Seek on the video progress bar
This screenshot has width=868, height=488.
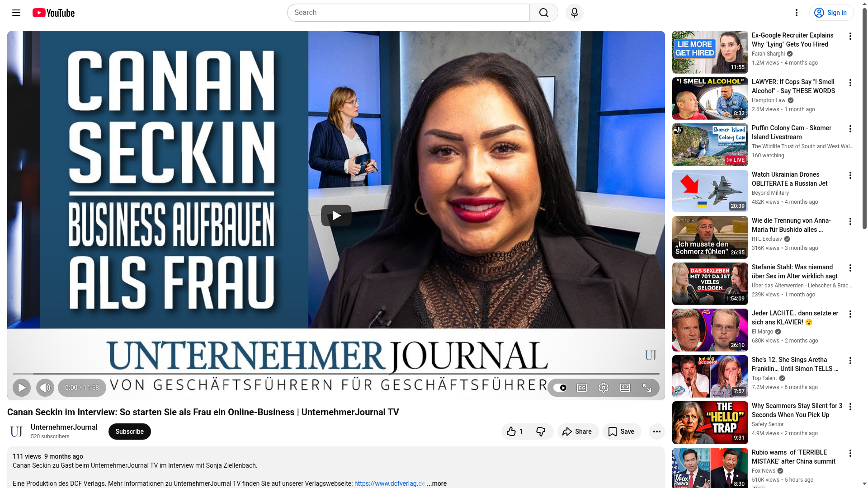coord(336,374)
